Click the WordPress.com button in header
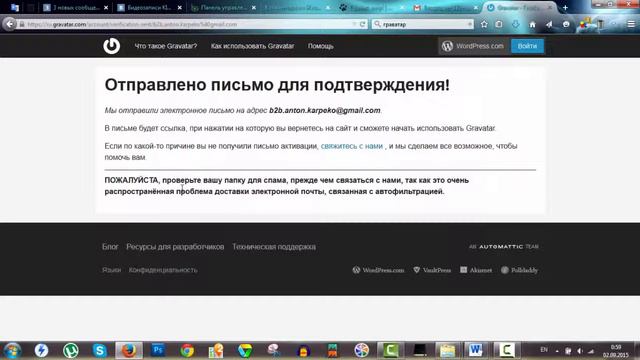Image resolution: width=640 pixels, height=360 pixels. (x=473, y=46)
